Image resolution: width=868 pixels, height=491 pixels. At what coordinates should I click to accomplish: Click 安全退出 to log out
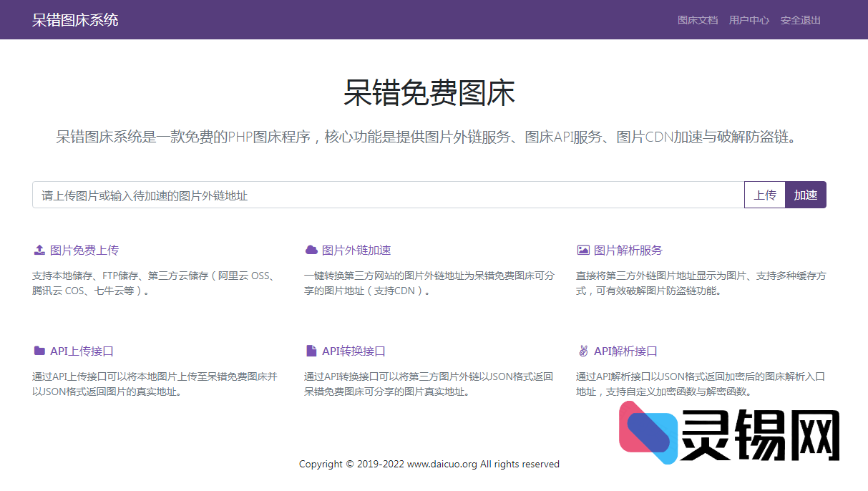click(x=800, y=20)
